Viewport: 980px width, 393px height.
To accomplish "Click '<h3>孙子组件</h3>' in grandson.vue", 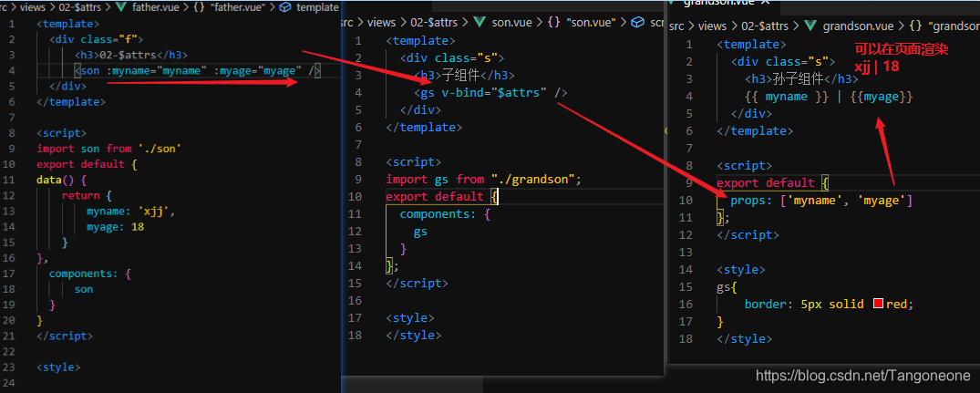I will coord(801,79).
